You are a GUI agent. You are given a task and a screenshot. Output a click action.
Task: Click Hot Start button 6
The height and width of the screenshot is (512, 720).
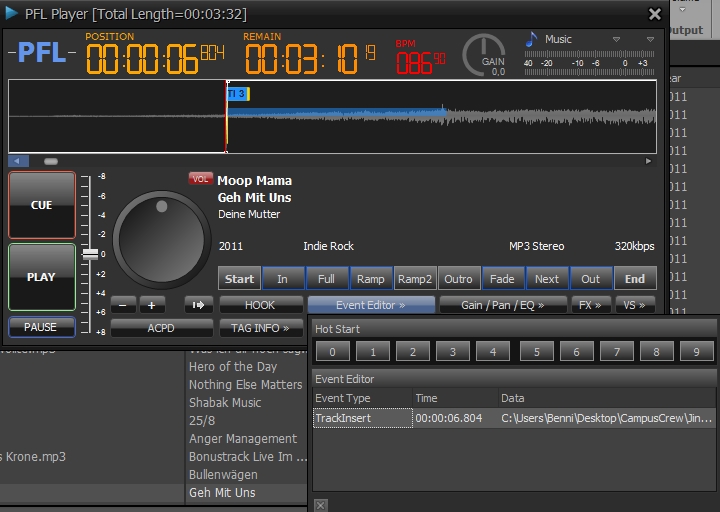pyautogui.click(x=576, y=352)
